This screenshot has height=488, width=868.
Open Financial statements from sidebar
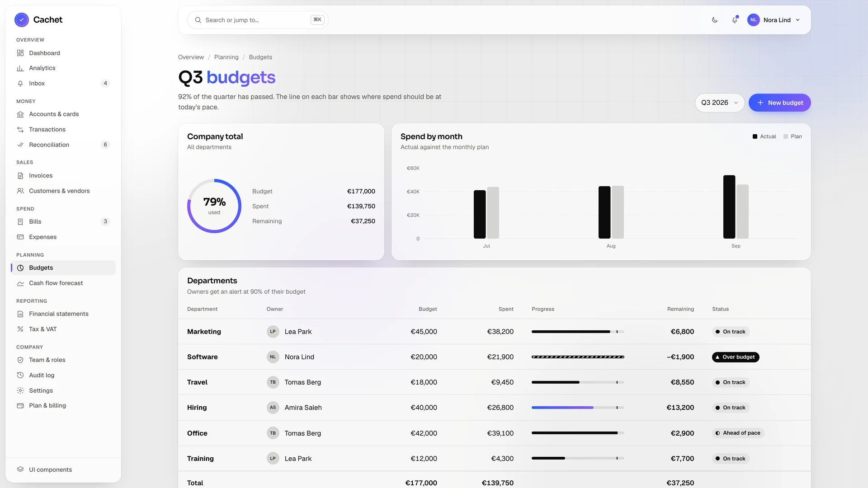(63, 314)
